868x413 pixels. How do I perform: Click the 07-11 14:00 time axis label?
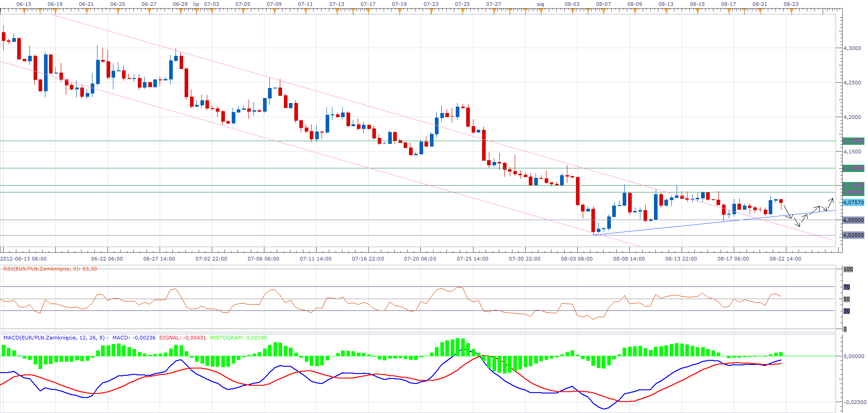(x=316, y=259)
